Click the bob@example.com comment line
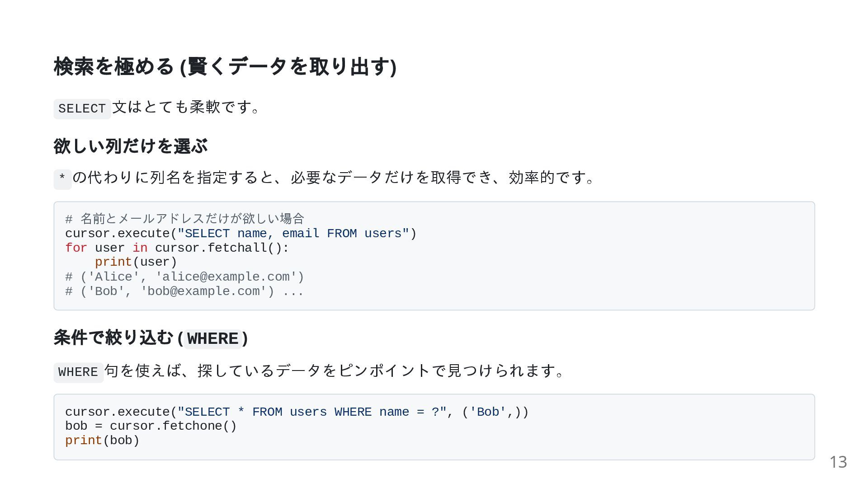Screen dimensions: 868x488 184,291
